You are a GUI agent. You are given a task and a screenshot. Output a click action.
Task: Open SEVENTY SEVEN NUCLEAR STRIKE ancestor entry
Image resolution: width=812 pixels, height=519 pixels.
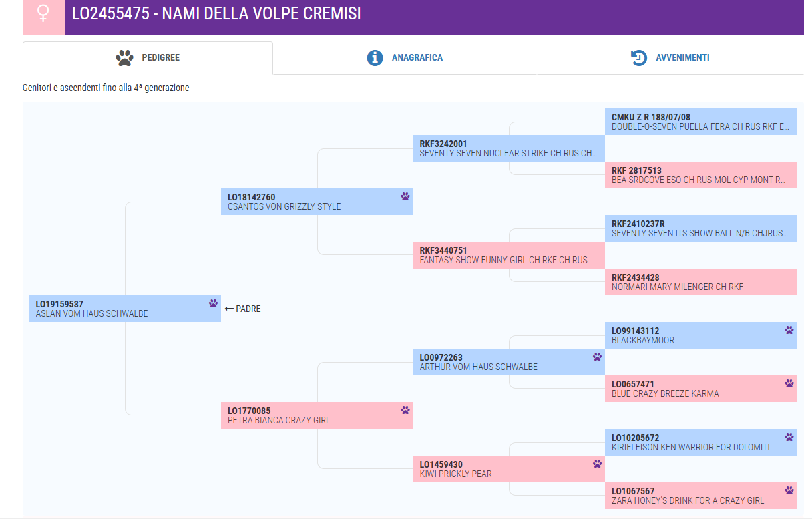tap(509, 148)
